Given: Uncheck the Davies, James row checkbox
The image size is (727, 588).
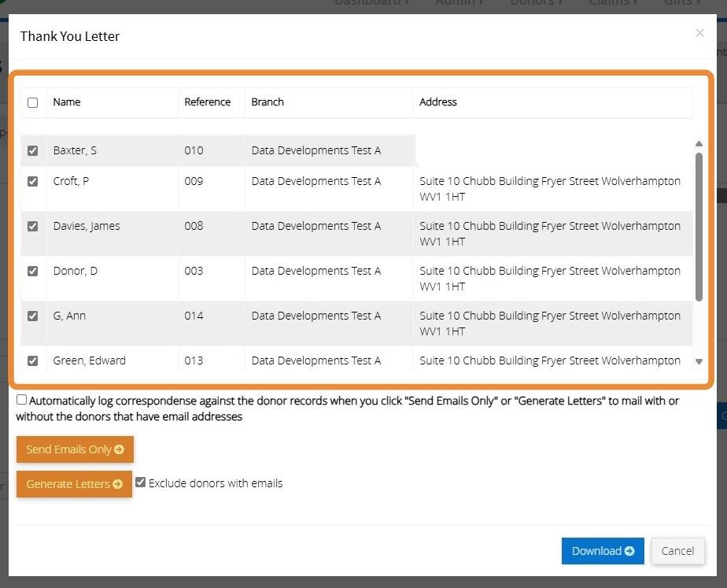Looking at the screenshot, I should 32,226.
